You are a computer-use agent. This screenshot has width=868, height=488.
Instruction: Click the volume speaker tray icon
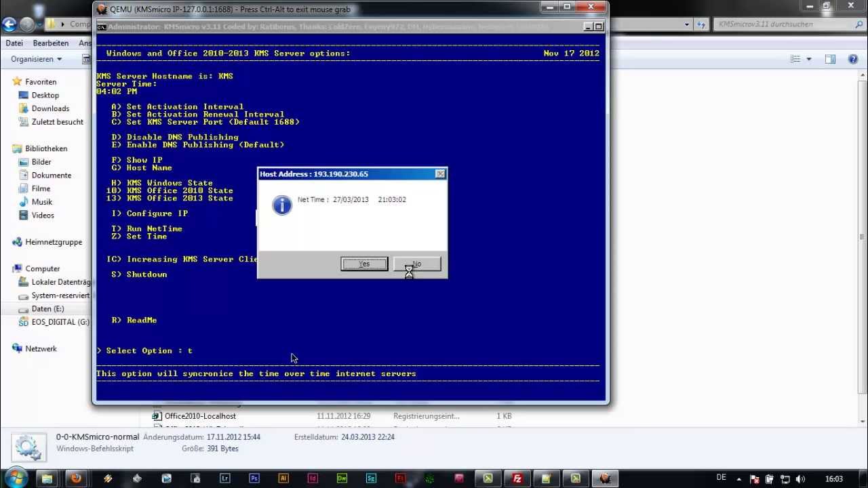801,479
